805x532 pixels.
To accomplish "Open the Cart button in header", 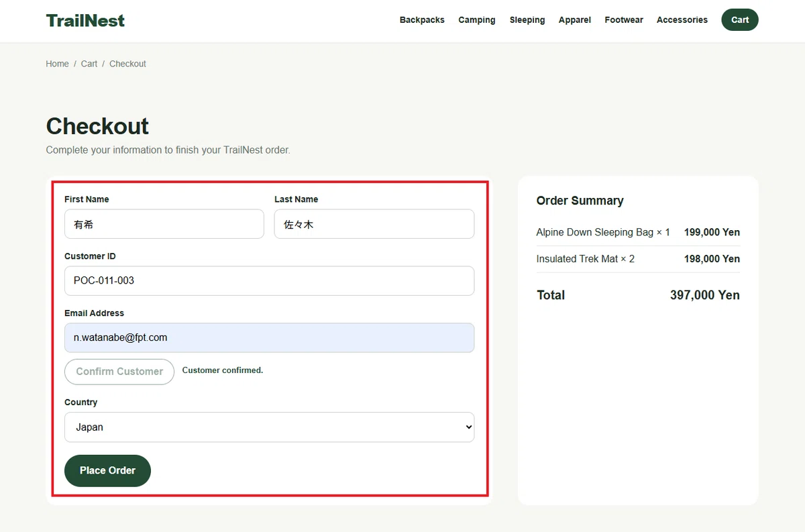I will tap(740, 20).
